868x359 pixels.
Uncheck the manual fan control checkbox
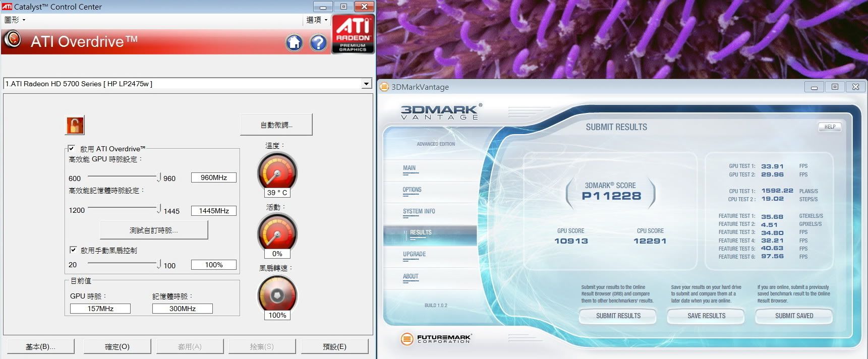coord(73,250)
